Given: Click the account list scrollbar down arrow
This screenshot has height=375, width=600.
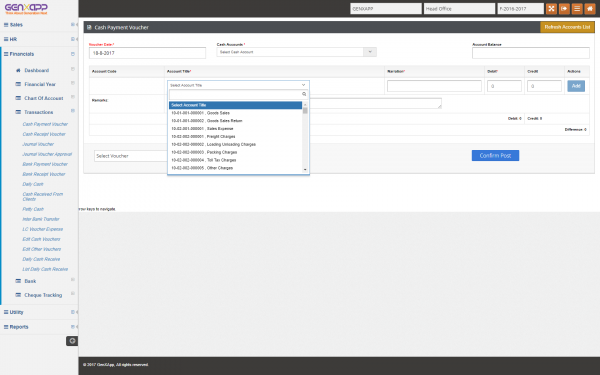Looking at the screenshot, I should 305,170.
